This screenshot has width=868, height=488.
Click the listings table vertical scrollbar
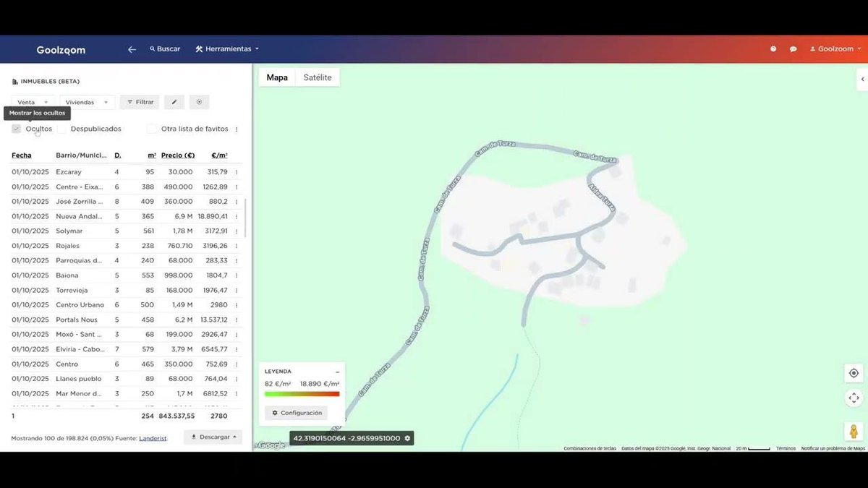(x=246, y=218)
